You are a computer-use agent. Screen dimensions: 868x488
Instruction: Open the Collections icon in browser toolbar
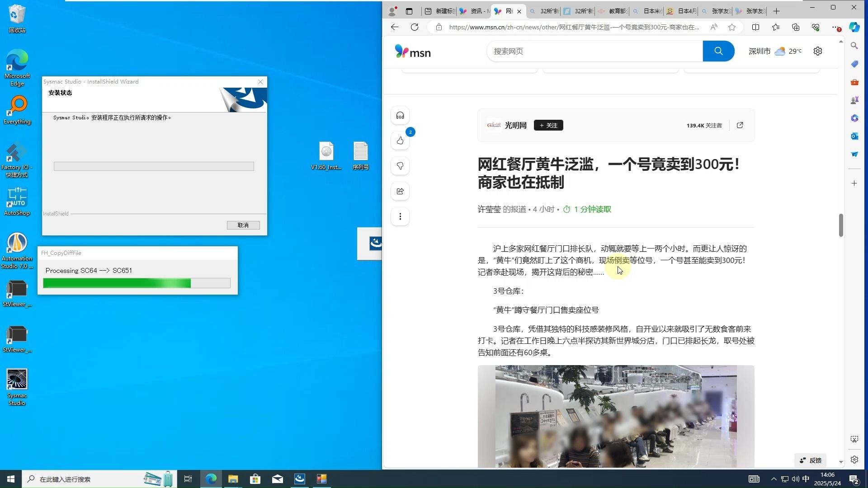tap(796, 27)
